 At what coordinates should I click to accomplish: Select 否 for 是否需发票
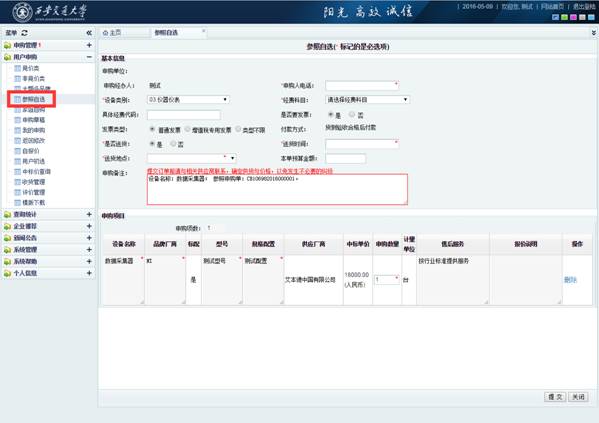(352, 114)
